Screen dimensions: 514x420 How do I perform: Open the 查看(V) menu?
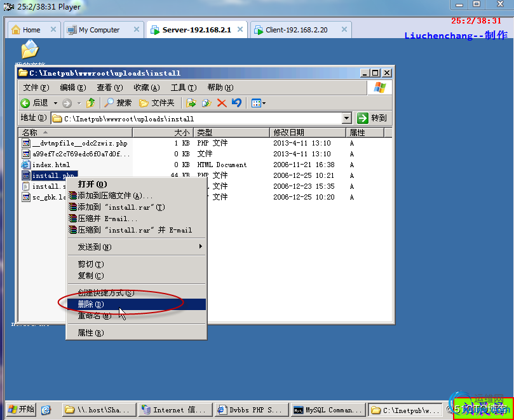tap(109, 88)
